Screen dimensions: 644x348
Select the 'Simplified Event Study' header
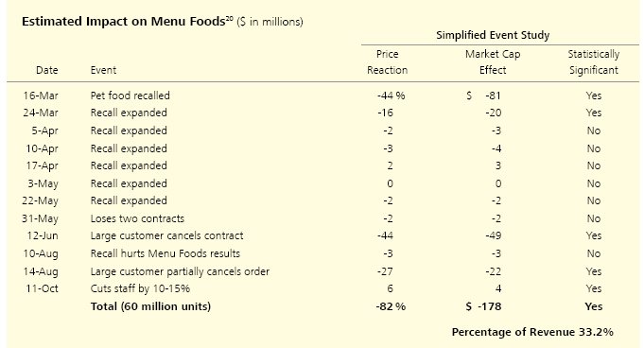coord(493,35)
